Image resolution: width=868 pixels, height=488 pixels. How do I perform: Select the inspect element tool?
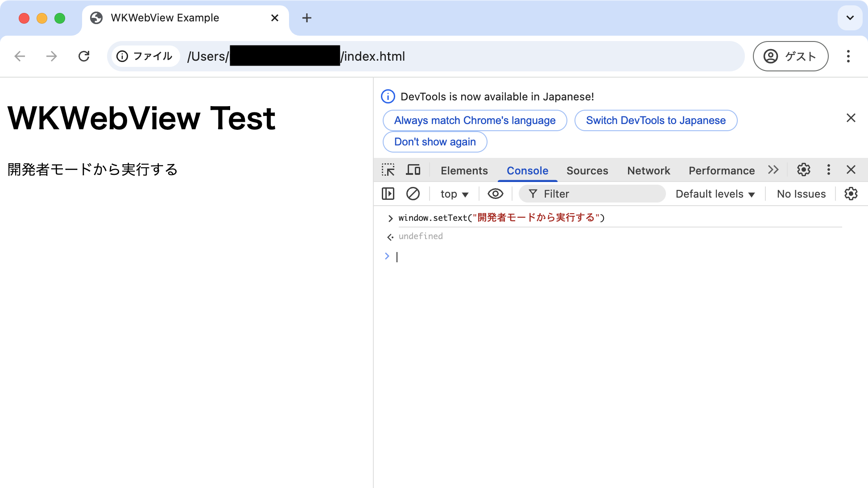(x=389, y=170)
